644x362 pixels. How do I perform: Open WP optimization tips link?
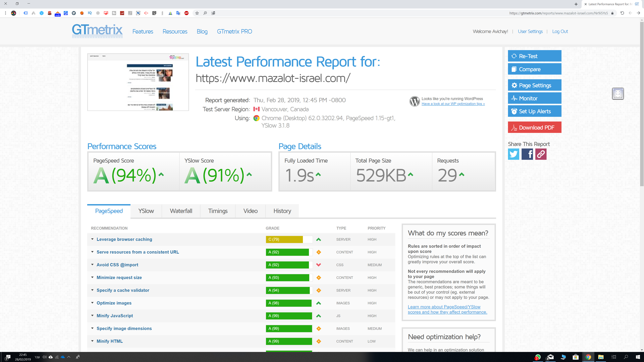click(x=453, y=104)
